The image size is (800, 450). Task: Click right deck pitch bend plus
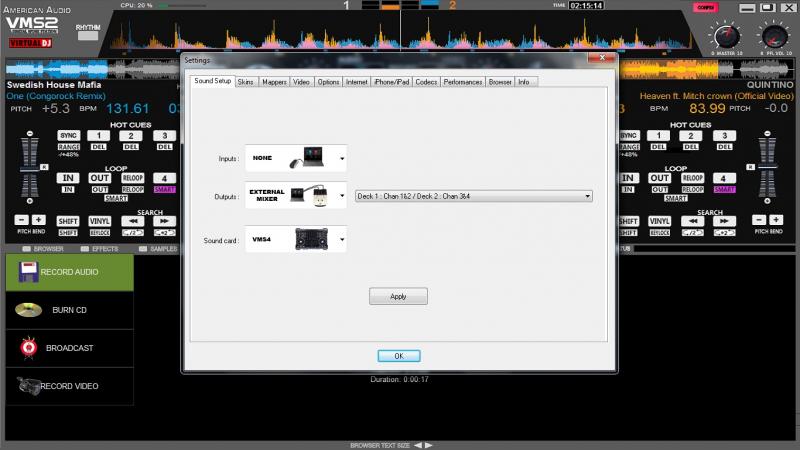pos(777,220)
